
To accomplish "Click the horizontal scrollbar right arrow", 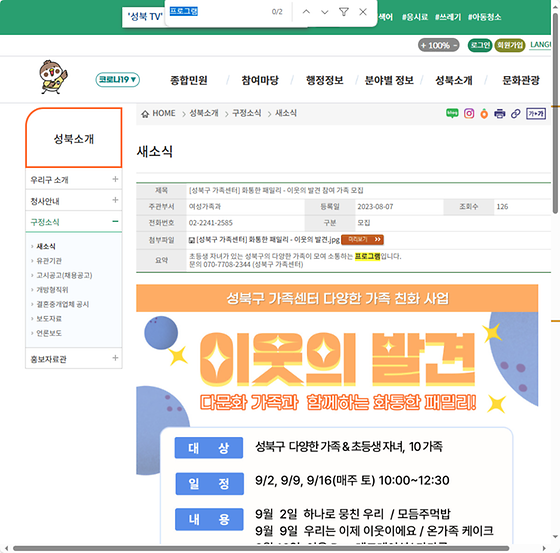I will pyautogui.click(x=544, y=548).
